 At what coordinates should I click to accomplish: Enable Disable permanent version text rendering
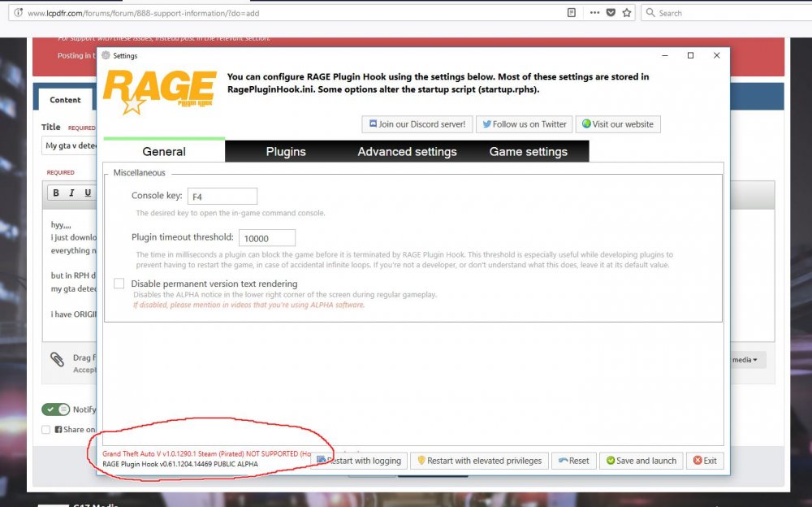(119, 284)
